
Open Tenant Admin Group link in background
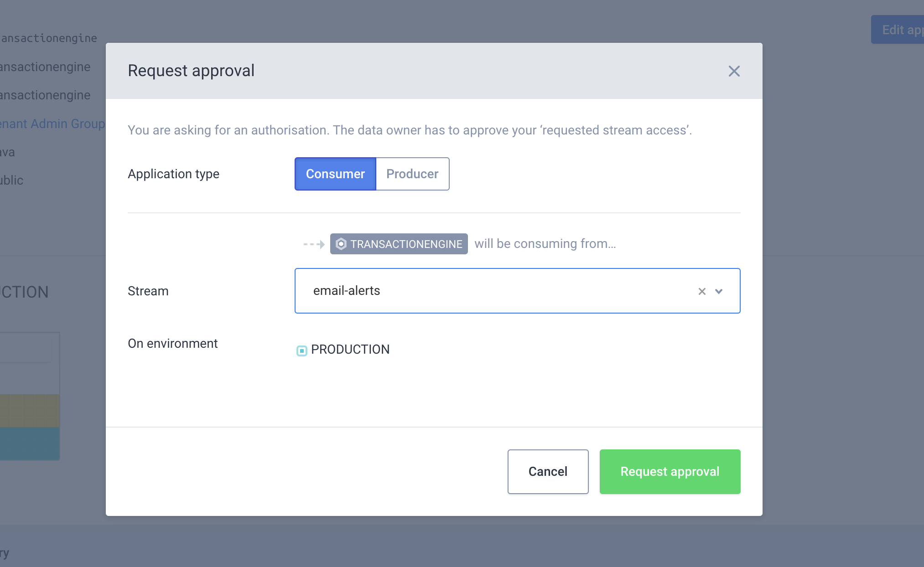52,124
